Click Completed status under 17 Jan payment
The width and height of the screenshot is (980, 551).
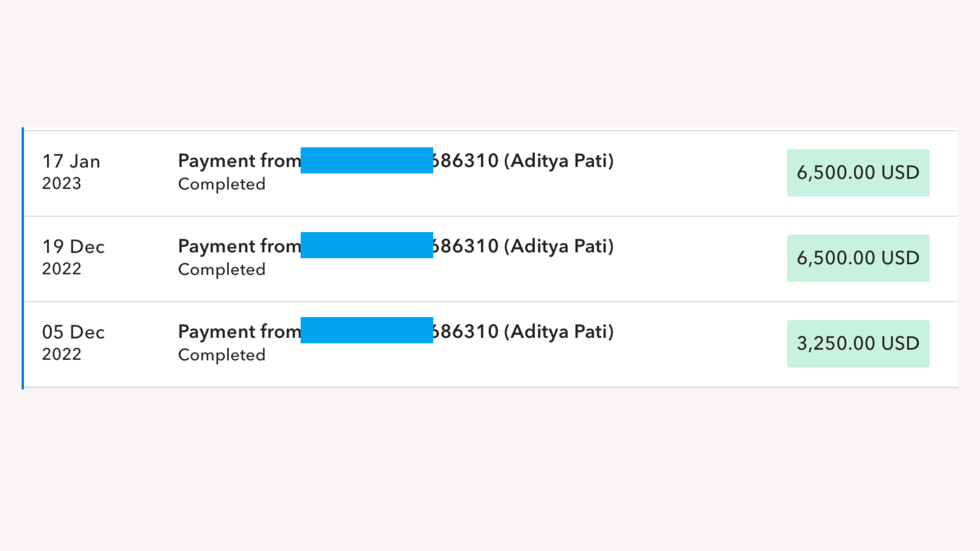(x=222, y=184)
